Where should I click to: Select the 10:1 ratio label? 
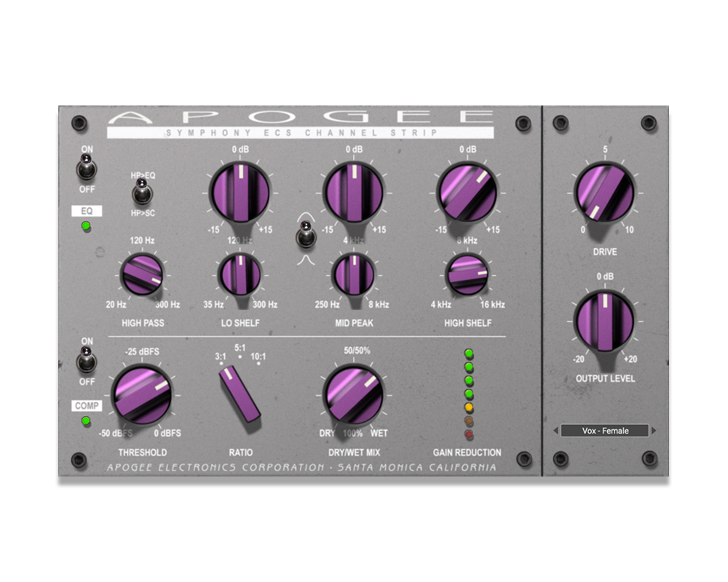258,356
